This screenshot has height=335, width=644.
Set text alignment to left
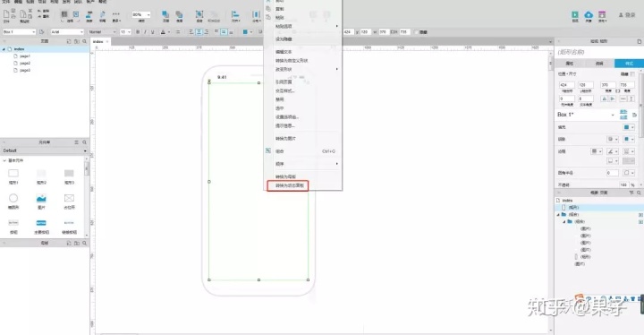(x=191, y=31)
